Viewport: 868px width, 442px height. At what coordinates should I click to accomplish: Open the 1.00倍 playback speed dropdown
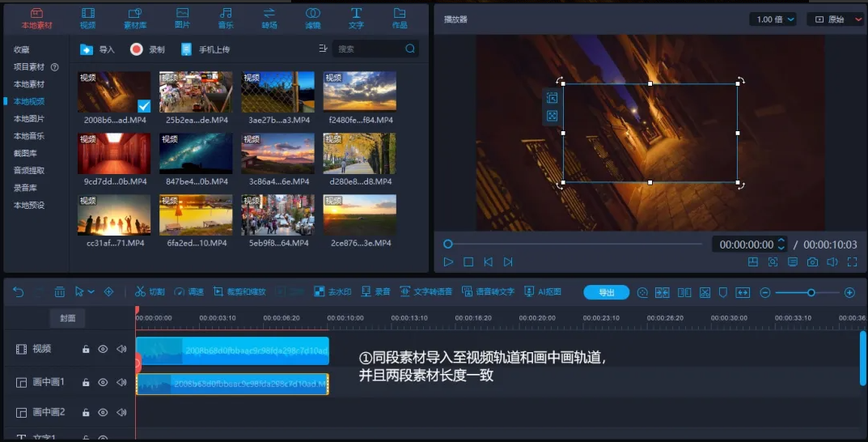[x=773, y=19]
